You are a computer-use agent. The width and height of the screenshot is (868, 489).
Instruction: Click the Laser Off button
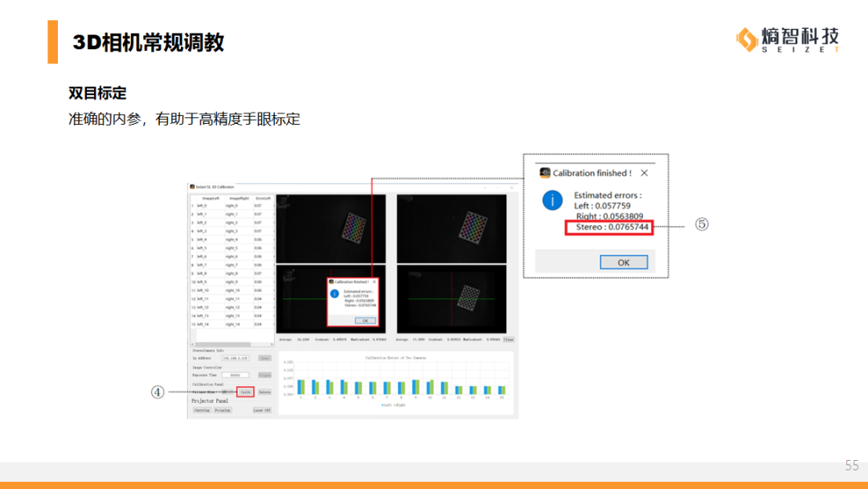click(x=262, y=410)
